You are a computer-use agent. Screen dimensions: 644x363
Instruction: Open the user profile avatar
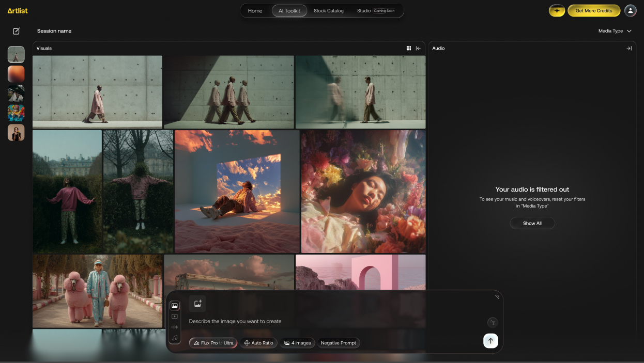[x=630, y=10]
